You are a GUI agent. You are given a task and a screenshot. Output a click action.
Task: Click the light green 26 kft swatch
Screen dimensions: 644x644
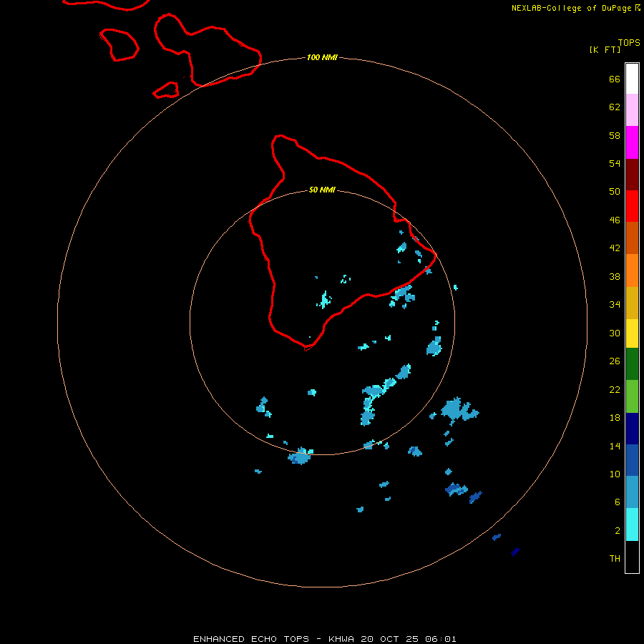[632, 396]
